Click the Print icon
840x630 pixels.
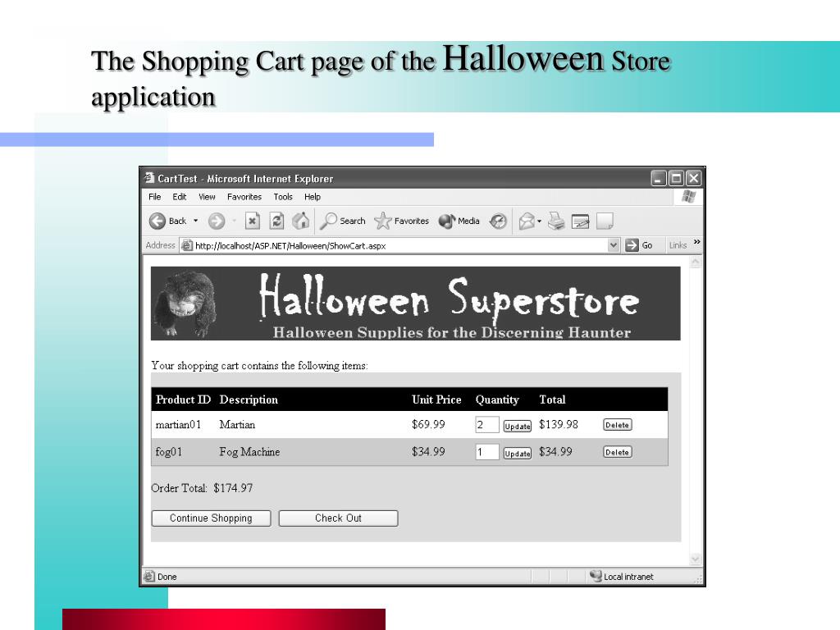557,221
